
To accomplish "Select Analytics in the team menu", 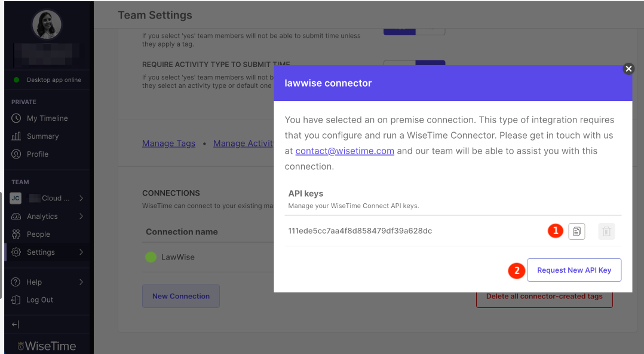I will coord(42,216).
